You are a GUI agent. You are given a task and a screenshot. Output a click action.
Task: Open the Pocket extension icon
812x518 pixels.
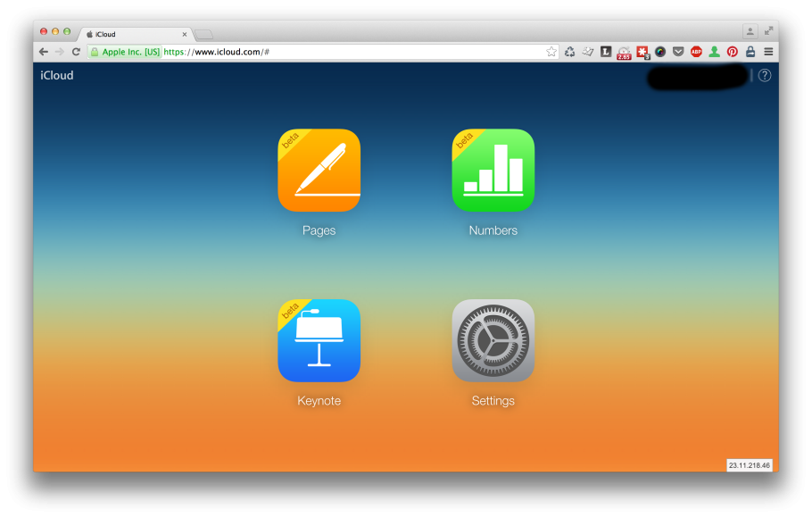point(678,52)
